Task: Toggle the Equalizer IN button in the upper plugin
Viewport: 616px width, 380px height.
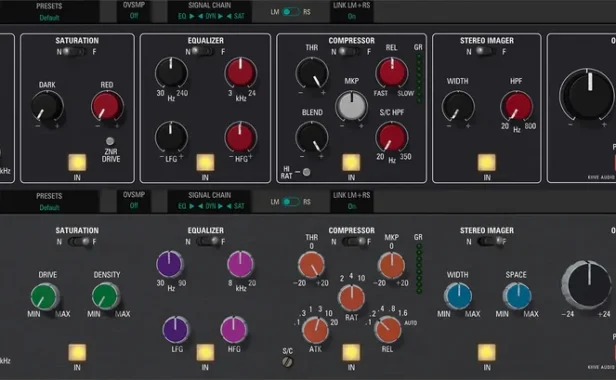Action: [205, 162]
